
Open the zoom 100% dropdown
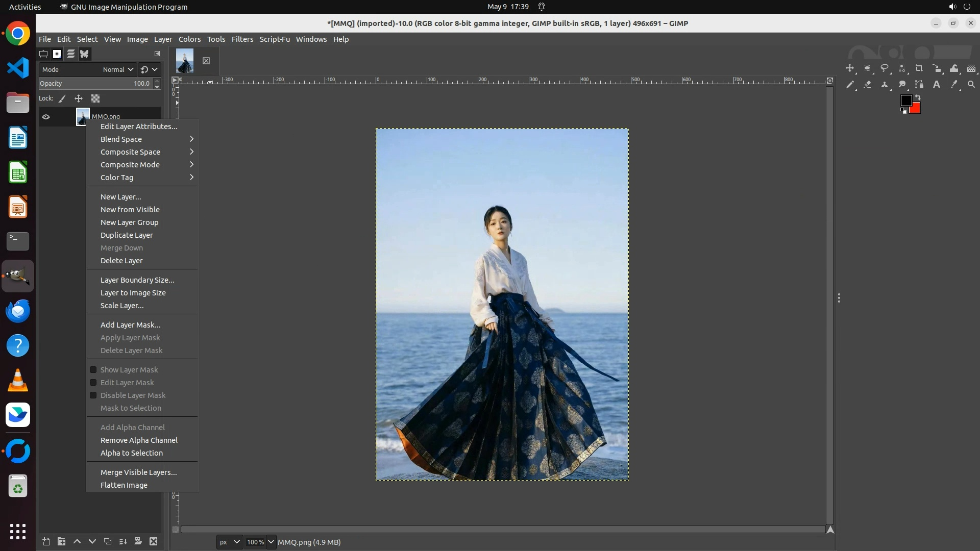click(271, 542)
